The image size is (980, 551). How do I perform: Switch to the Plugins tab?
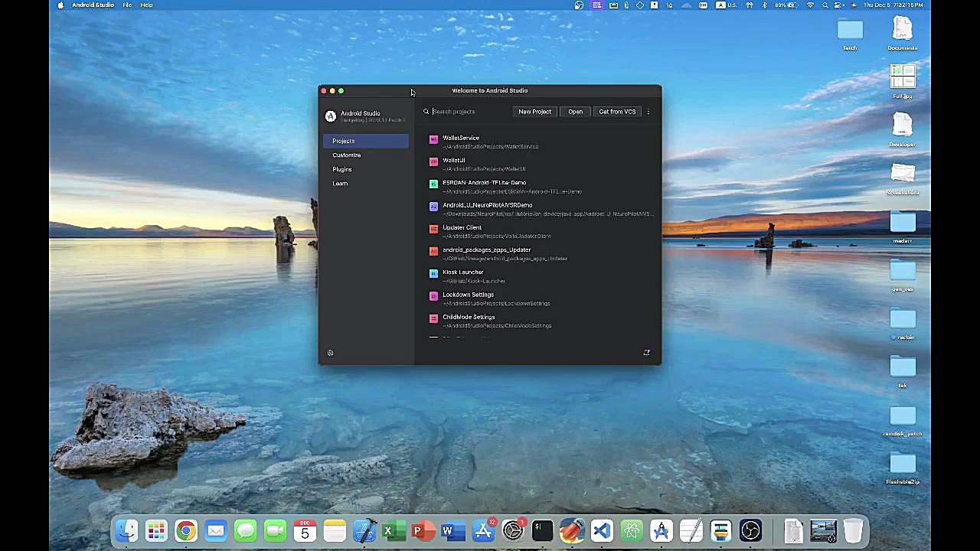[365, 169]
